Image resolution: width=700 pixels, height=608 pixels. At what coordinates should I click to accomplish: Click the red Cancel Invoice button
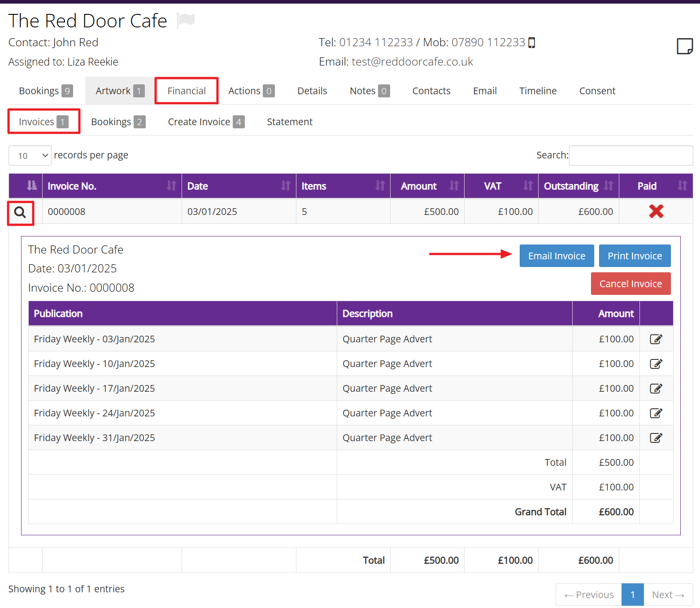(630, 284)
